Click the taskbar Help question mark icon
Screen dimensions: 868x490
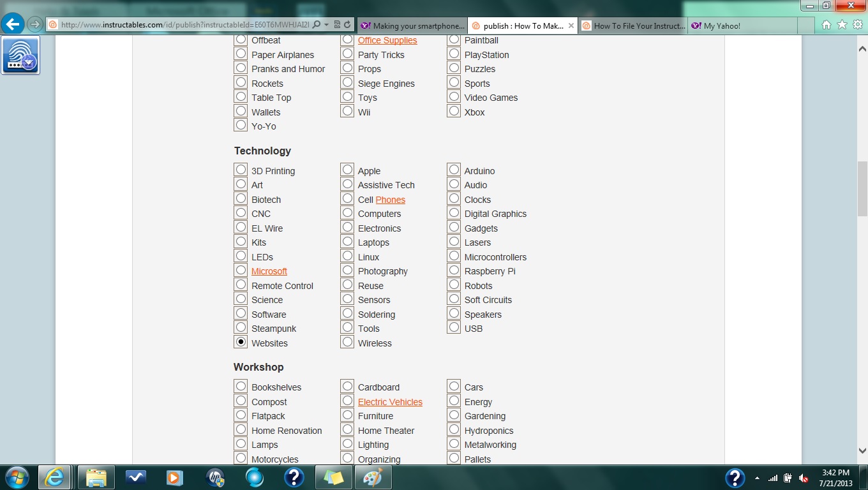tap(294, 477)
